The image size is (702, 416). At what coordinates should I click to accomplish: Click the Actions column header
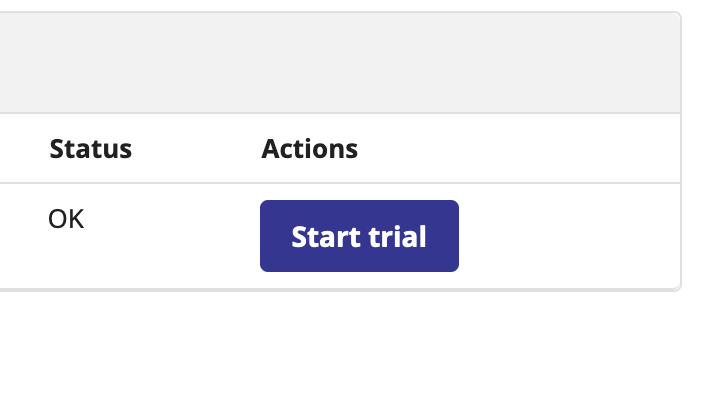pos(309,149)
